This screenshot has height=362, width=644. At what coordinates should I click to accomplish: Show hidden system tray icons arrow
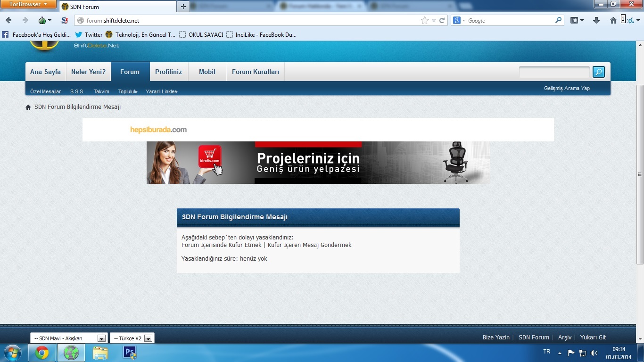click(x=560, y=353)
